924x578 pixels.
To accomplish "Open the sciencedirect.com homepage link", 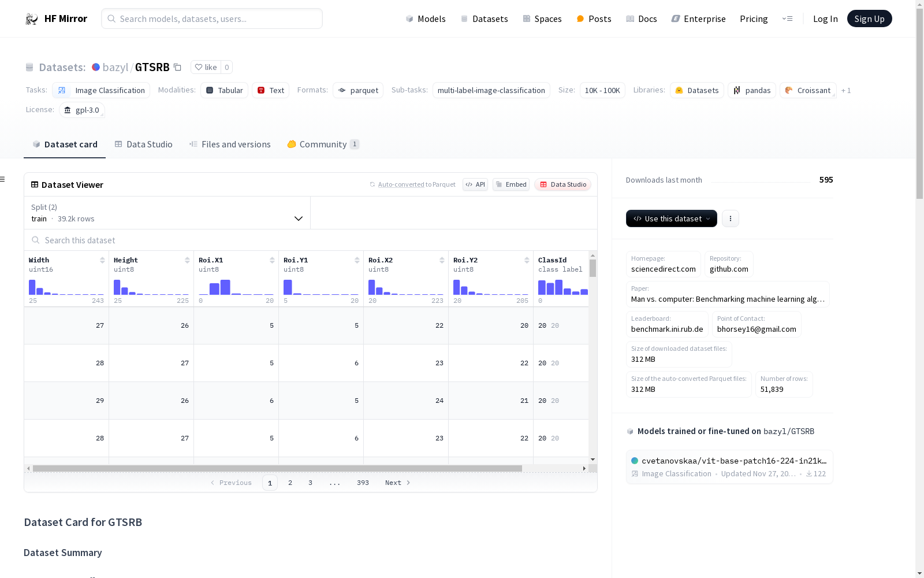I will click(664, 264).
